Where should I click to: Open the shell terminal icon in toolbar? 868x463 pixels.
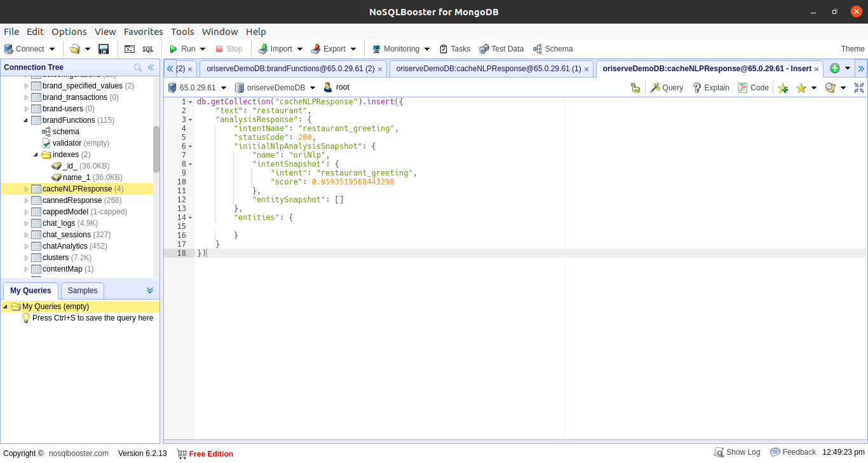click(130, 49)
